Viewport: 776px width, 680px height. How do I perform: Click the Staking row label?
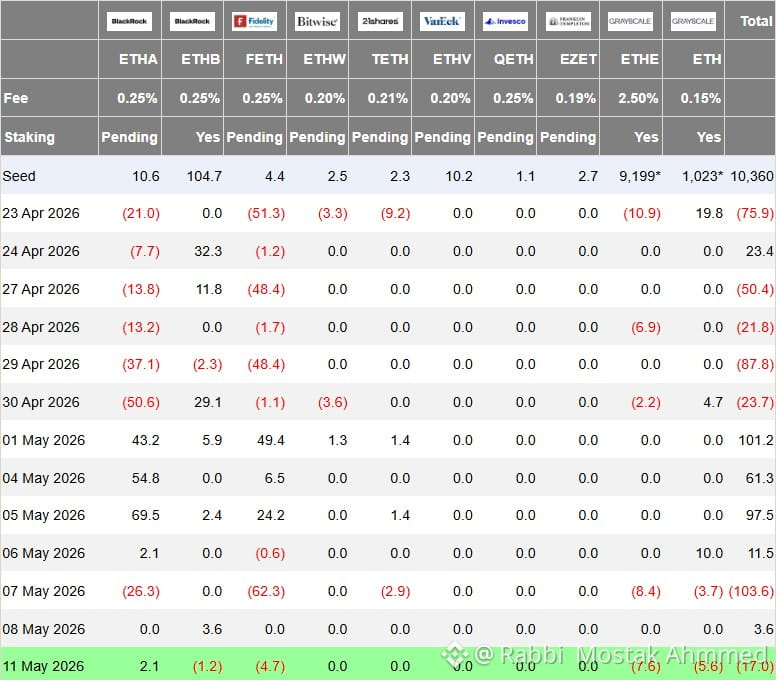(29, 137)
